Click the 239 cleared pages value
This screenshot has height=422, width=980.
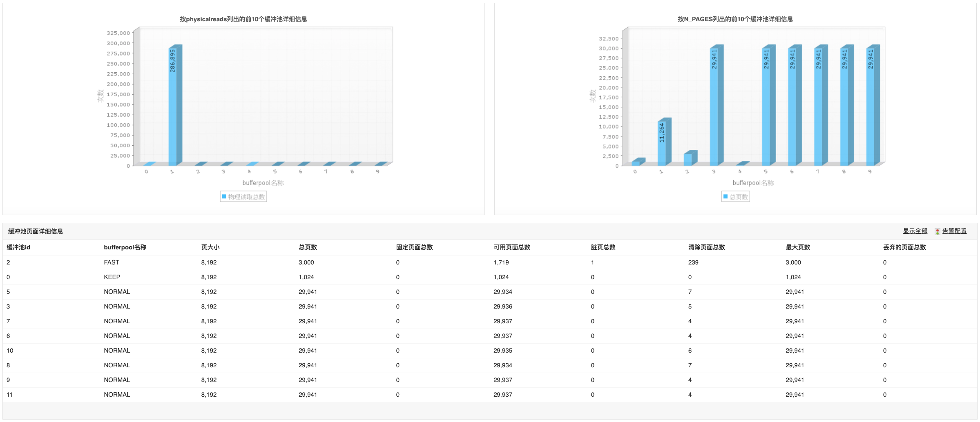tap(693, 262)
